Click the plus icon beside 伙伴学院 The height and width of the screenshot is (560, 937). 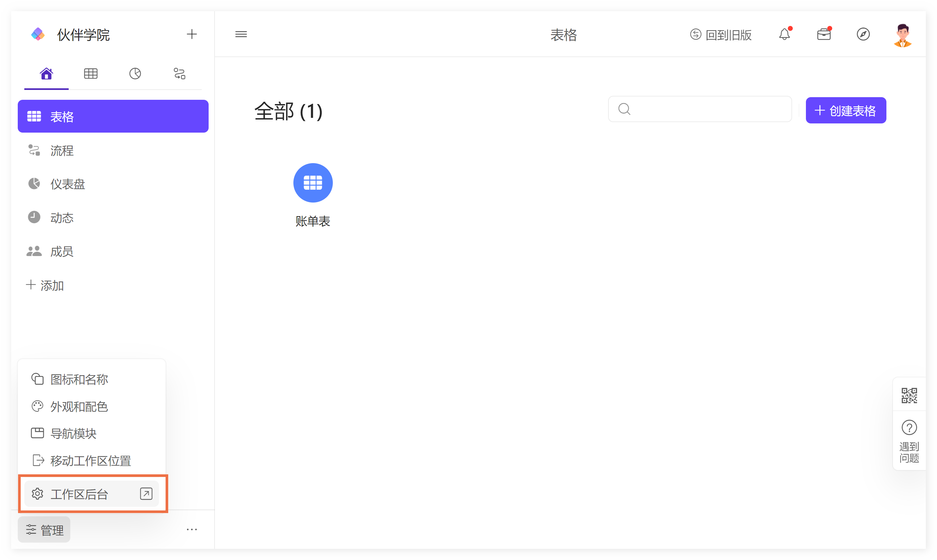[x=192, y=34]
